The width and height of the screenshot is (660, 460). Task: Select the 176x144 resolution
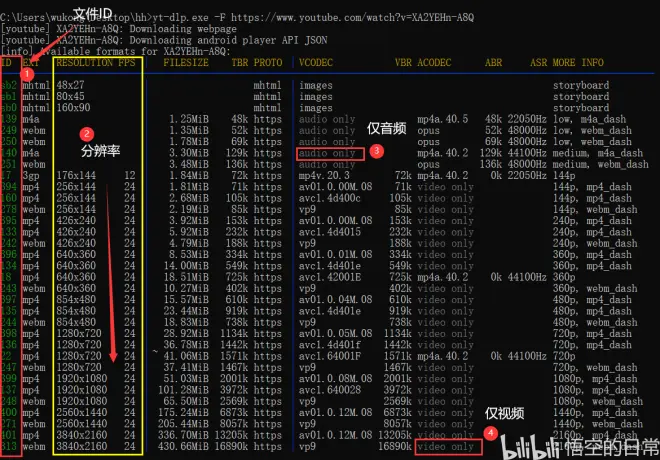[x=76, y=175]
